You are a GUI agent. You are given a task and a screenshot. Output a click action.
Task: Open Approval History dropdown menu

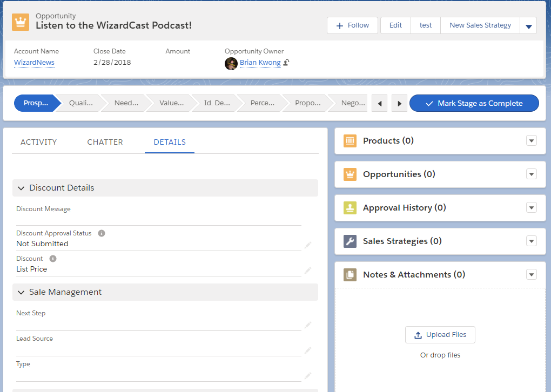532,207
